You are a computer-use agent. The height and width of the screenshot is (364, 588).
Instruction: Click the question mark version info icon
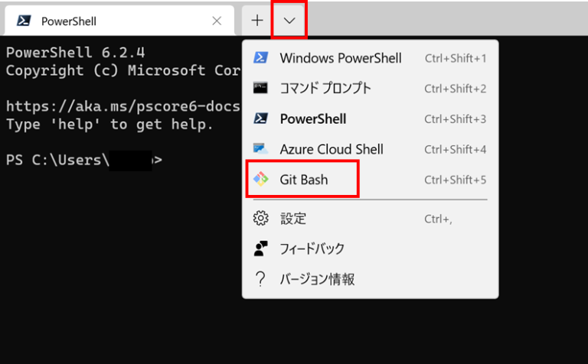point(260,279)
